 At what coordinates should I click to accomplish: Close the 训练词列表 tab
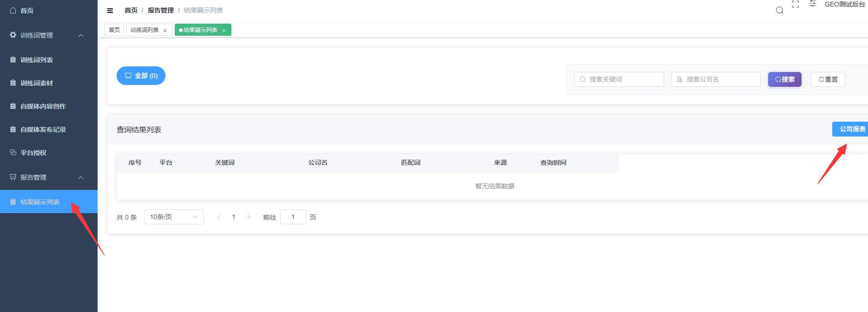pyautogui.click(x=165, y=31)
